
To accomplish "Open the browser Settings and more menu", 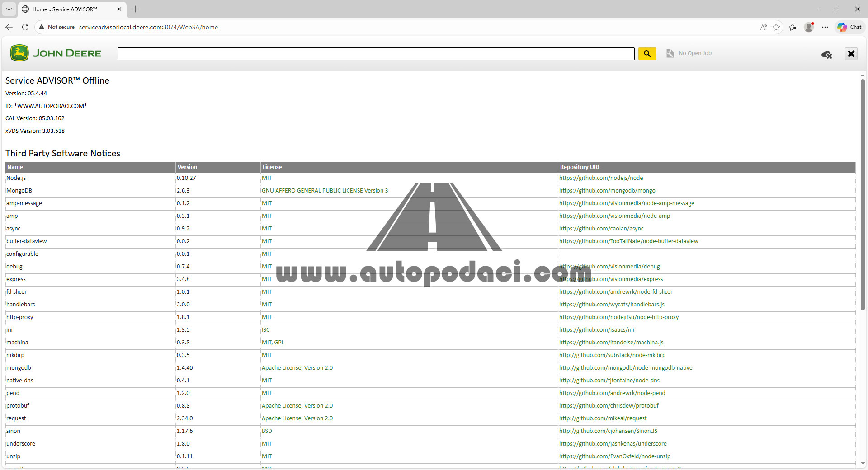I will pyautogui.click(x=825, y=27).
